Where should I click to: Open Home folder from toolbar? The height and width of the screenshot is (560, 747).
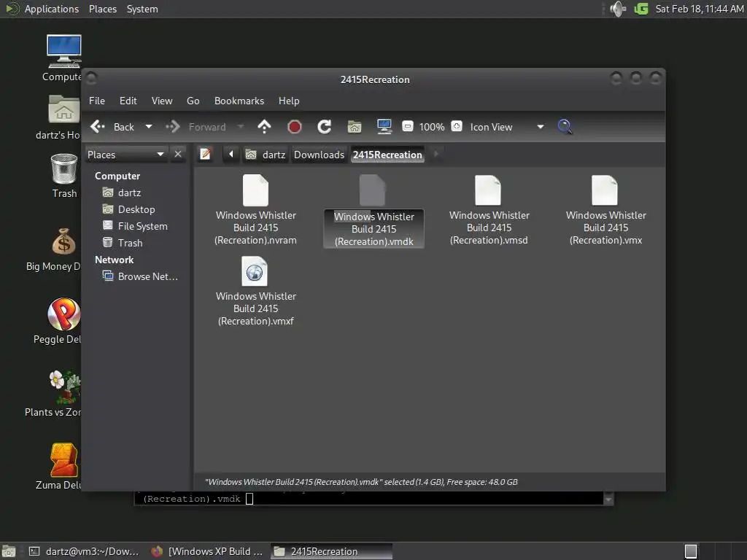(355, 127)
